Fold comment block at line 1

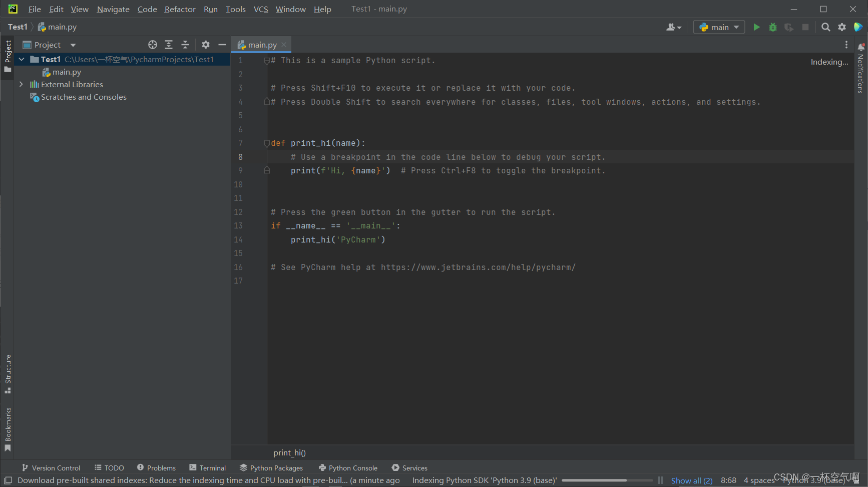(267, 61)
